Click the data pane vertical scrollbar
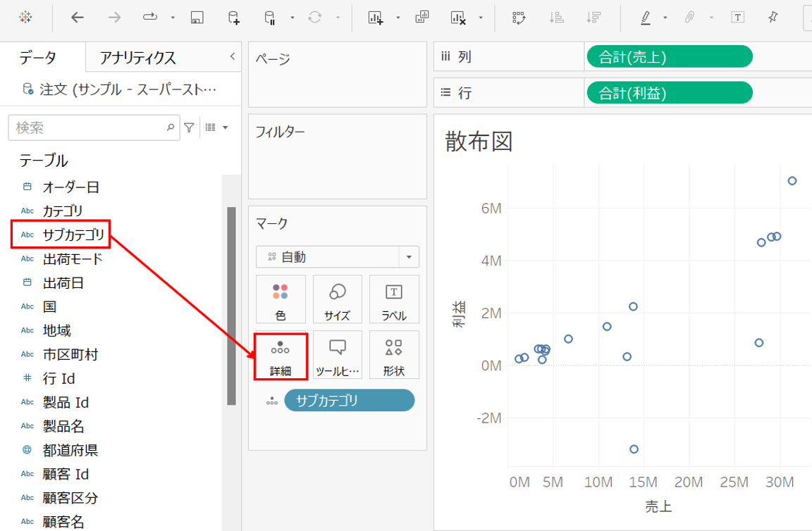 click(x=231, y=306)
